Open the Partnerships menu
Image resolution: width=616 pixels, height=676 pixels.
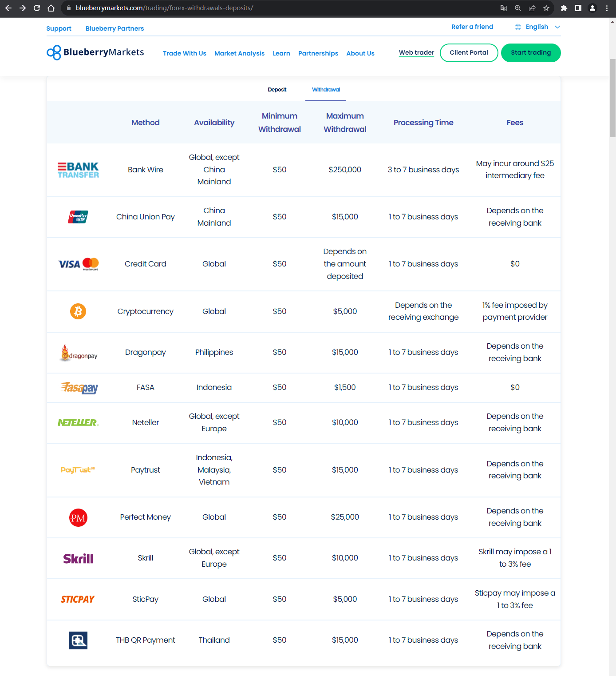click(x=318, y=53)
